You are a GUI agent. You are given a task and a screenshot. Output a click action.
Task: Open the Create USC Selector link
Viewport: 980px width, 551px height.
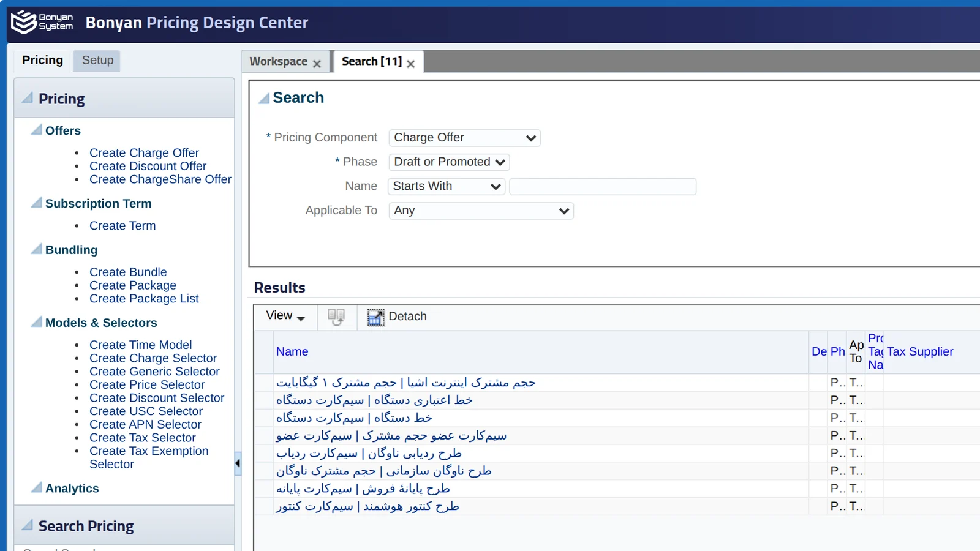pyautogui.click(x=146, y=411)
